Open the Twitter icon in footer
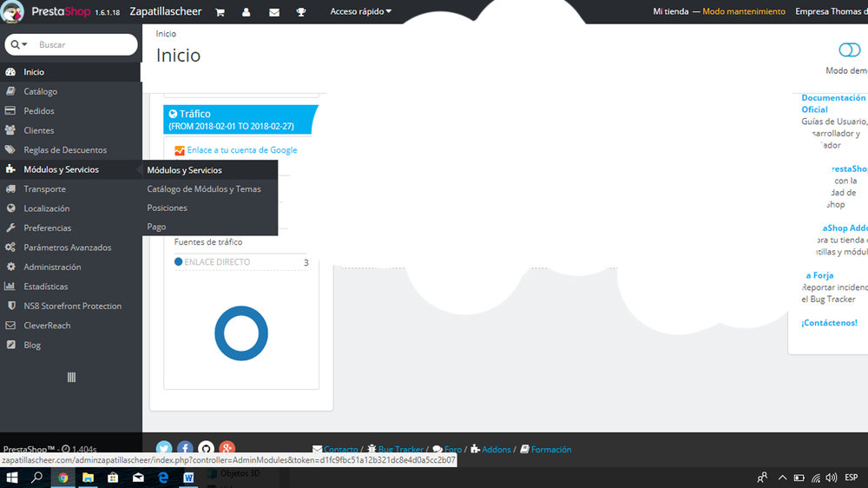The height and width of the screenshot is (488, 868). click(164, 447)
